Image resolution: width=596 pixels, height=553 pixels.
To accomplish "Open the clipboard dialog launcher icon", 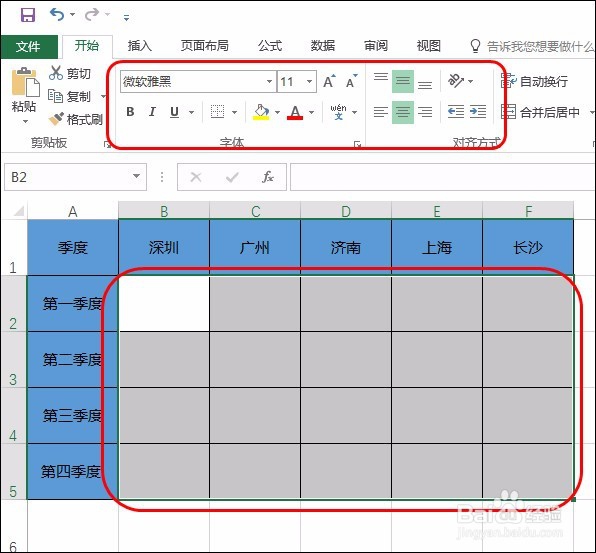I will click(x=107, y=144).
